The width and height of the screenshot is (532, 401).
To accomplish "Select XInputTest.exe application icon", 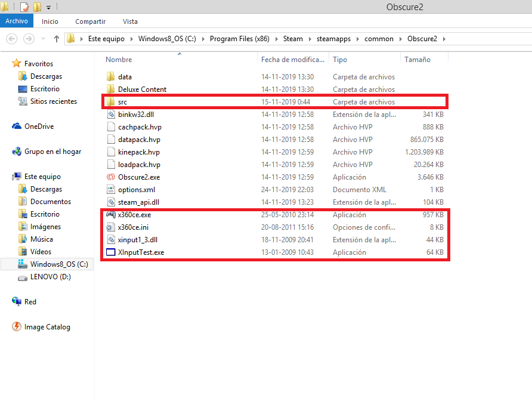I will 110,252.
